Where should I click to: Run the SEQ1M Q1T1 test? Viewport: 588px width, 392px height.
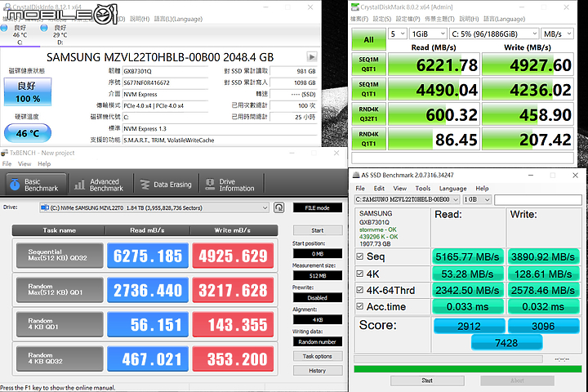[368, 89]
